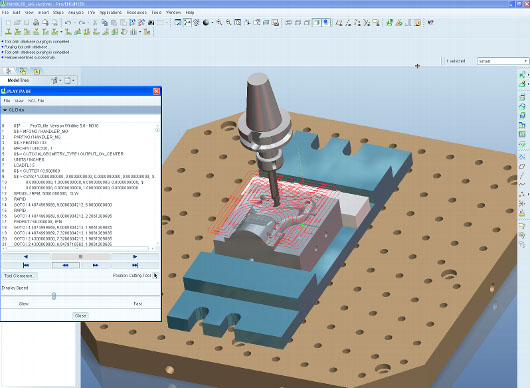
Task: Click the Display Speed slider handle
Action: click(x=54, y=296)
